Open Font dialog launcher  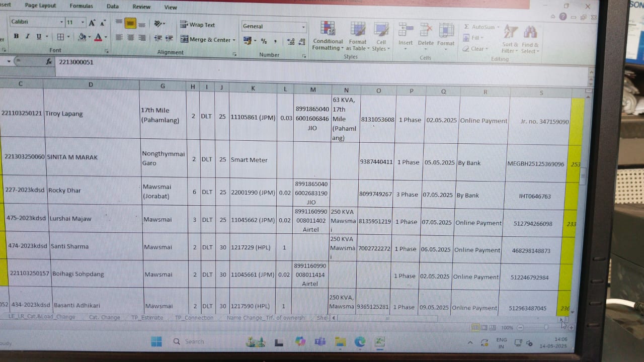pyautogui.click(x=106, y=51)
